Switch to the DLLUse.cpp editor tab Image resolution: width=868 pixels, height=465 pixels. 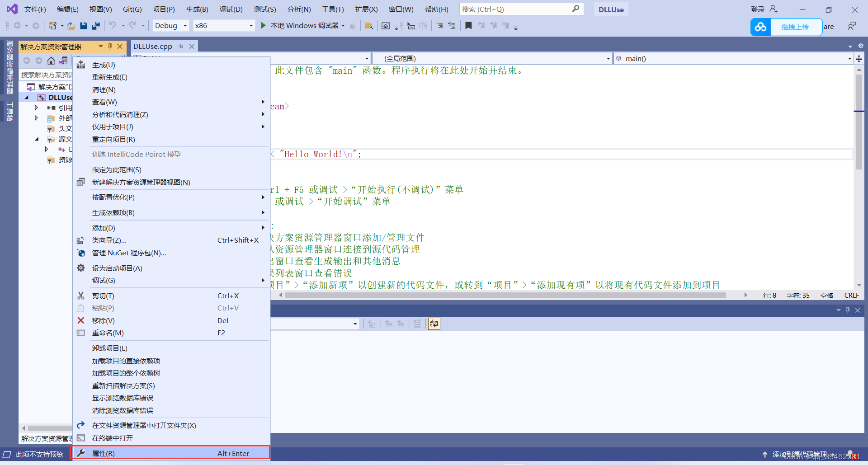153,46
